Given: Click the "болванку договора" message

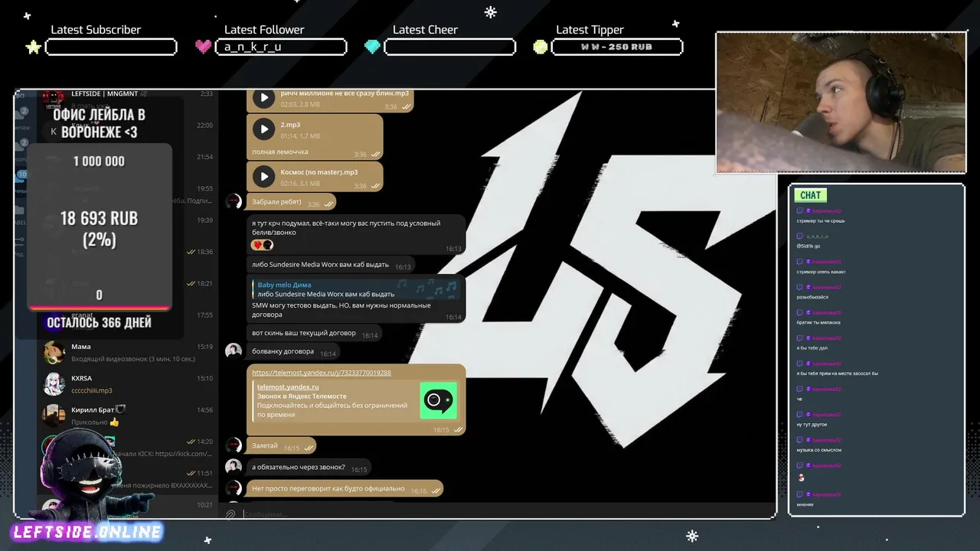Looking at the screenshot, I should click(x=293, y=351).
